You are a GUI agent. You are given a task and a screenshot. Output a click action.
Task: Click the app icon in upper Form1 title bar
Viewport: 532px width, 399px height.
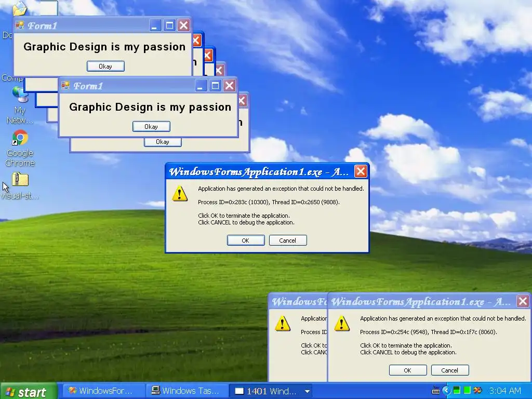coord(20,25)
